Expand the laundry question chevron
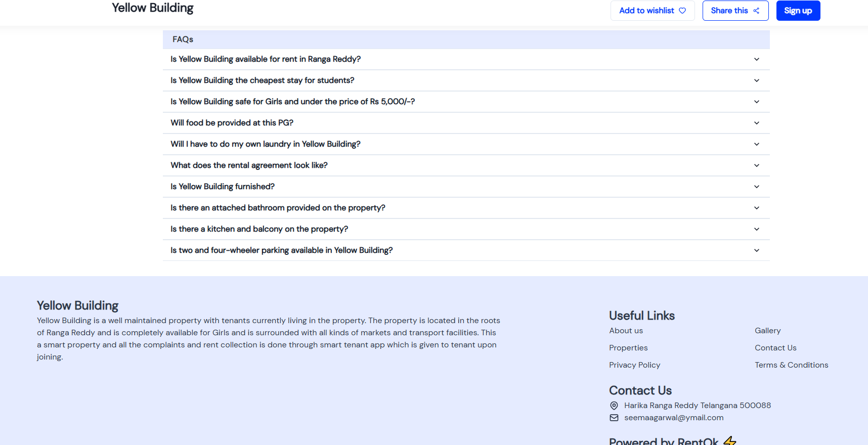This screenshot has height=445, width=868. tap(756, 144)
